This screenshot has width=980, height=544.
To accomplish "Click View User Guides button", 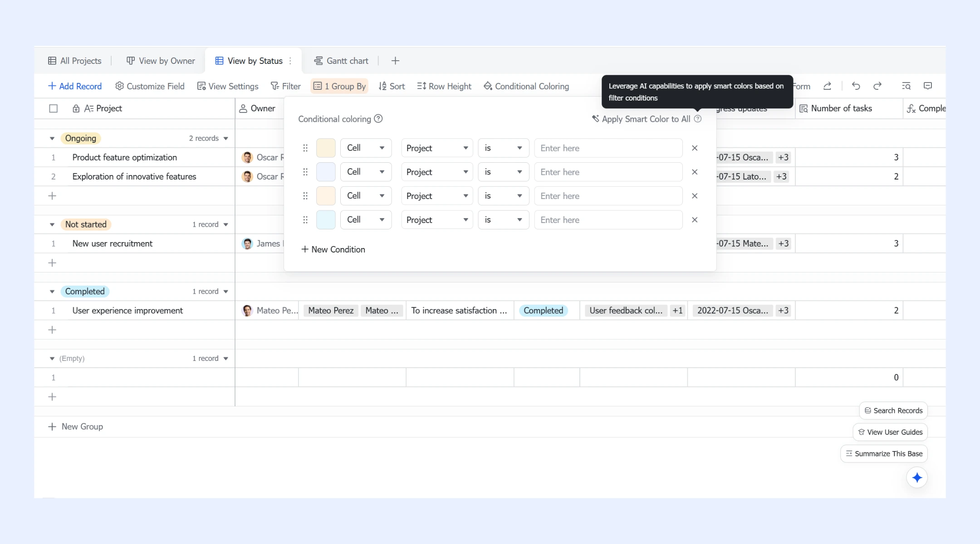I will point(890,432).
